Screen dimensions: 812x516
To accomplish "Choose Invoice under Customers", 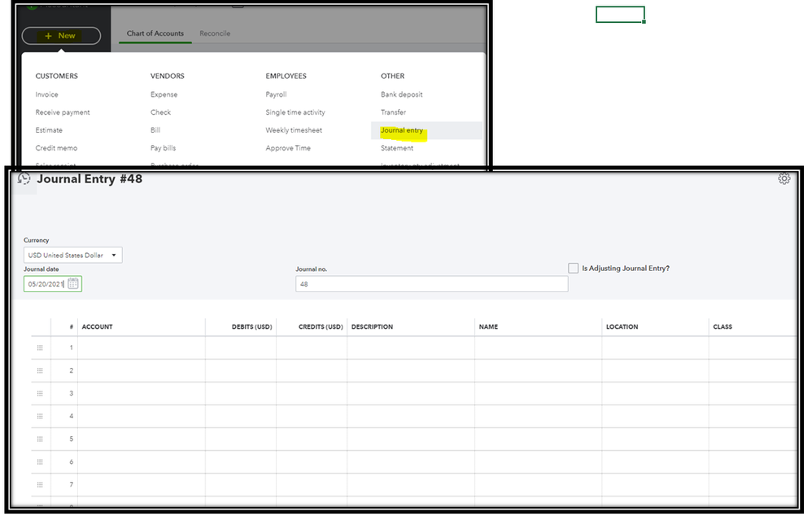I will [x=46, y=94].
